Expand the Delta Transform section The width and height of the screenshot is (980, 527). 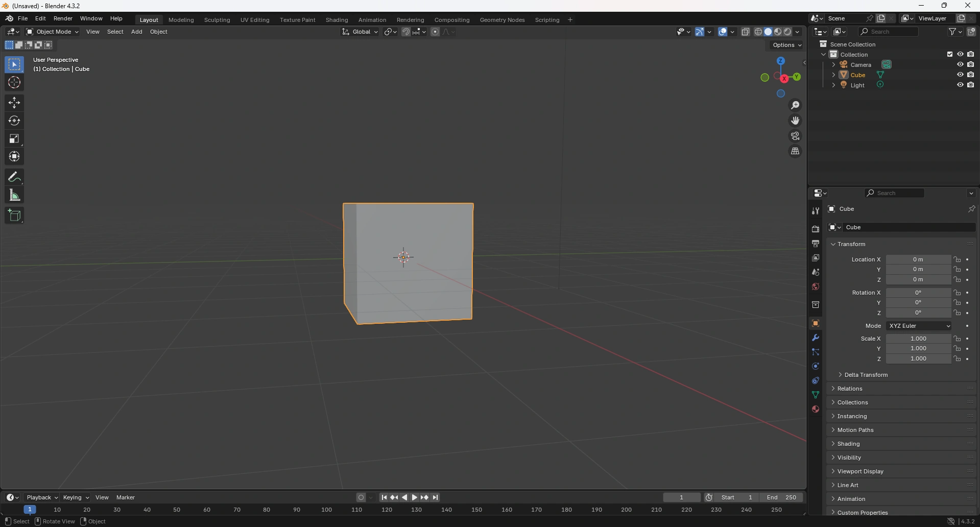[866, 375]
